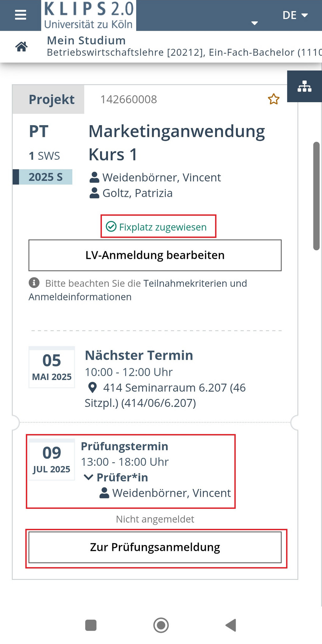Viewport: 322px width, 644px height.
Task: Collapse the Prüfer*in section chevron
Action: (x=88, y=477)
